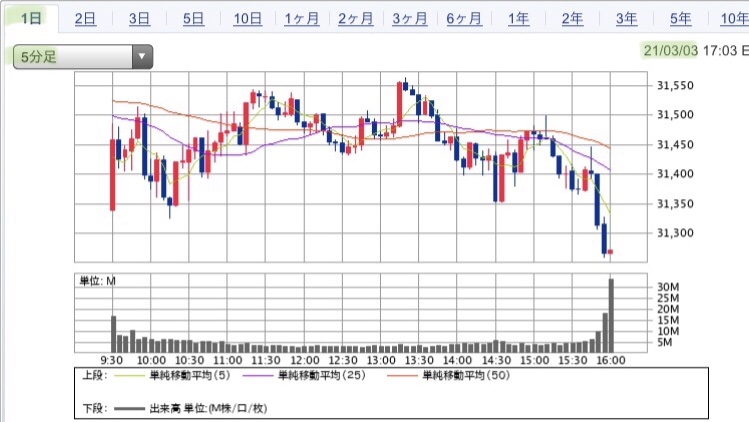749x422 pixels.
Task: Click the 11:30 time axis label
Action: (x=266, y=360)
